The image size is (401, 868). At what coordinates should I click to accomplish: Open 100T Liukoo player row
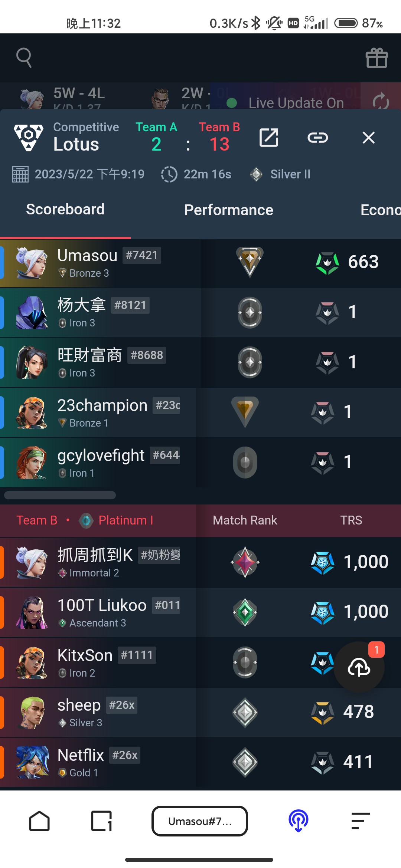click(x=200, y=612)
